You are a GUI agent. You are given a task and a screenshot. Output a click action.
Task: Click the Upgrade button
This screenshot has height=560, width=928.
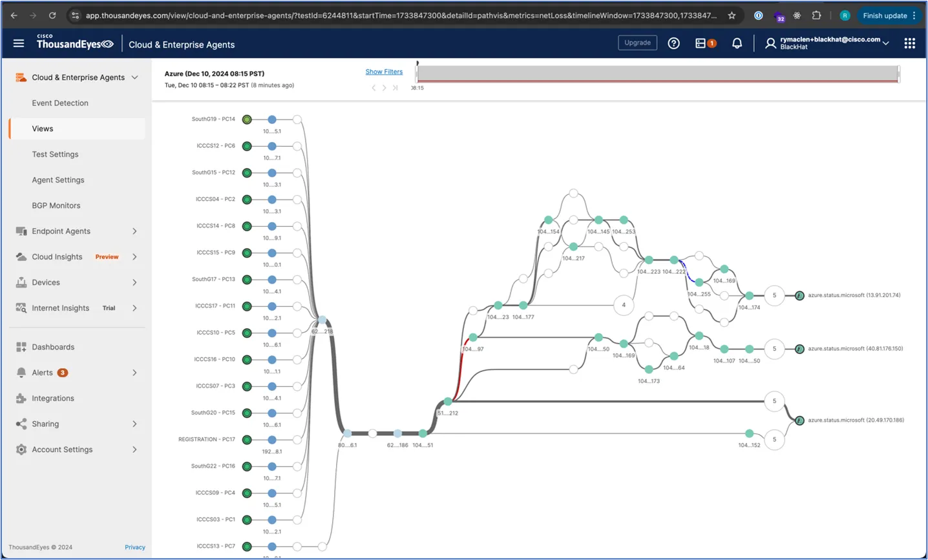click(637, 43)
